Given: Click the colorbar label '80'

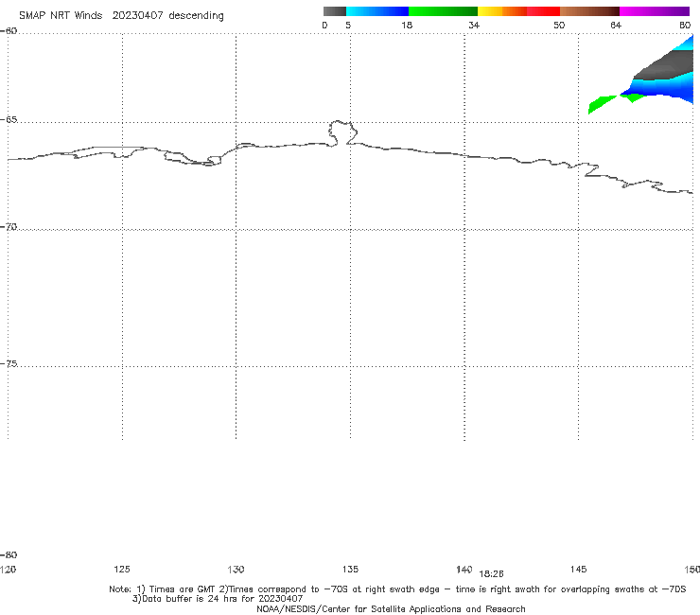Looking at the screenshot, I should click(685, 26).
